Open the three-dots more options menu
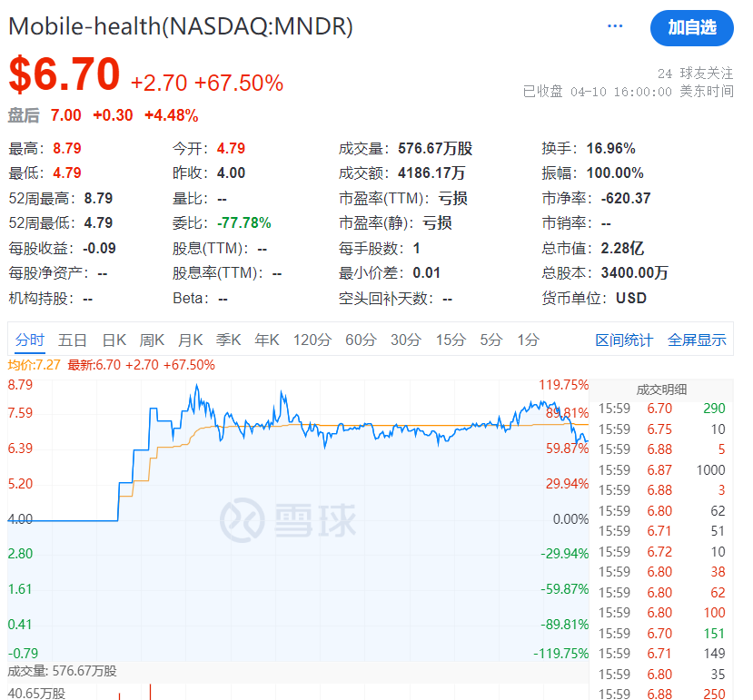Viewport: 753px width, 700px height. [x=615, y=26]
